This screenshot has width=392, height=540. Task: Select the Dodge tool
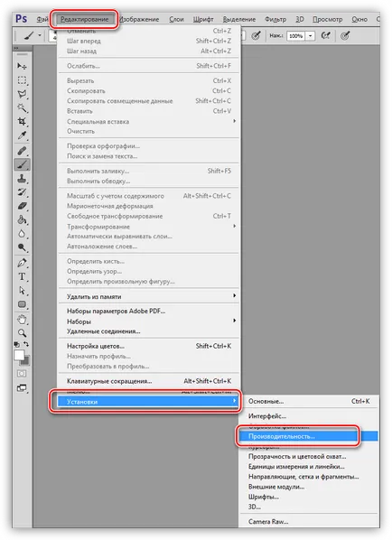click(22, 247)
